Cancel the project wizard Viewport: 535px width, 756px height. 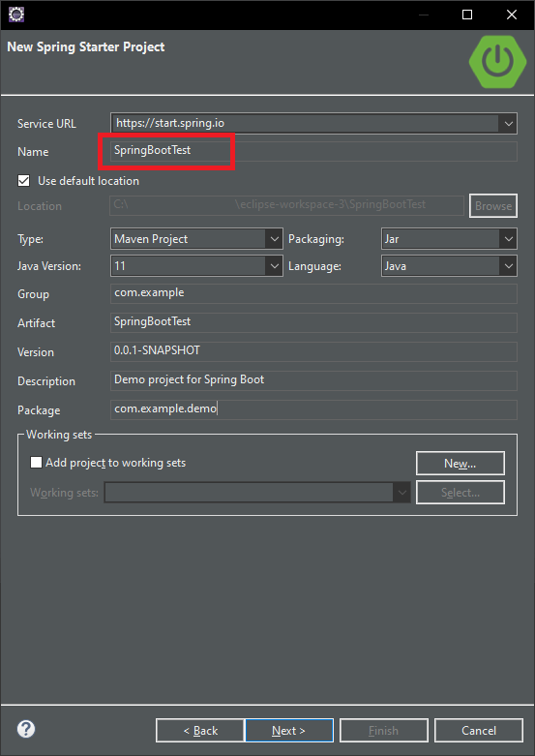click(479, 731)
